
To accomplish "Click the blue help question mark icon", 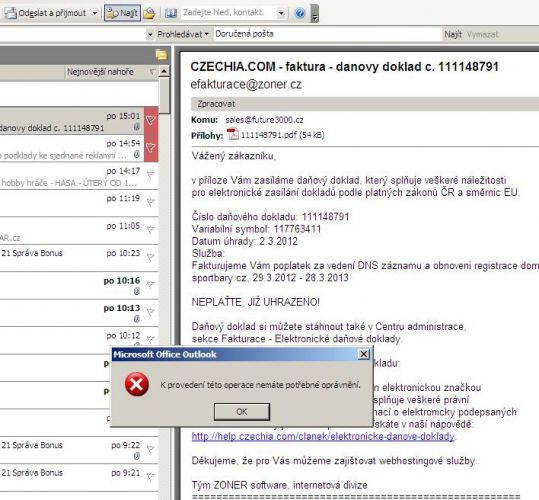I will pos(300,13).
